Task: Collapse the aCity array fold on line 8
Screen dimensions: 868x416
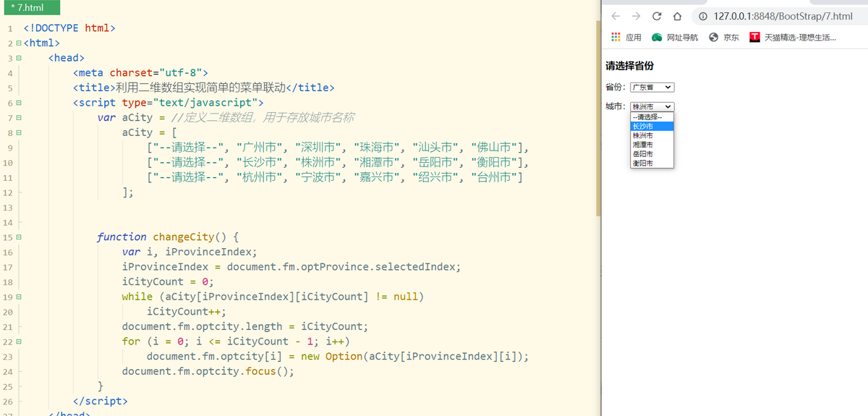Action: click(x=19, y=132)
